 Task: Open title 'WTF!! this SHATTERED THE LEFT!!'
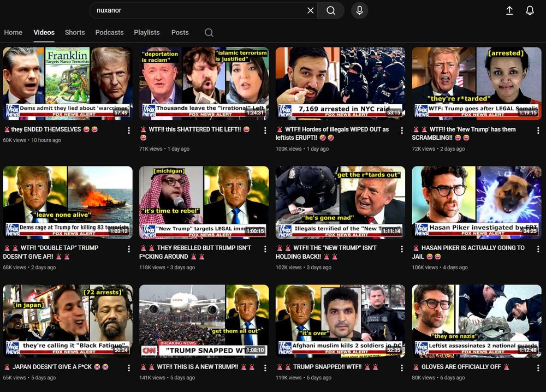195,133
